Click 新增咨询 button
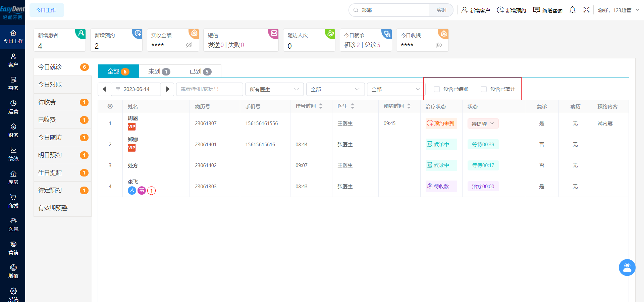 pyautogui.click(x=548, y=10)
